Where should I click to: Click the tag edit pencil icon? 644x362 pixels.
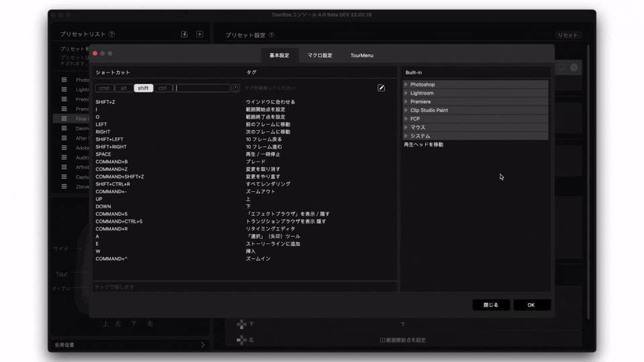[x=381, y=88]
